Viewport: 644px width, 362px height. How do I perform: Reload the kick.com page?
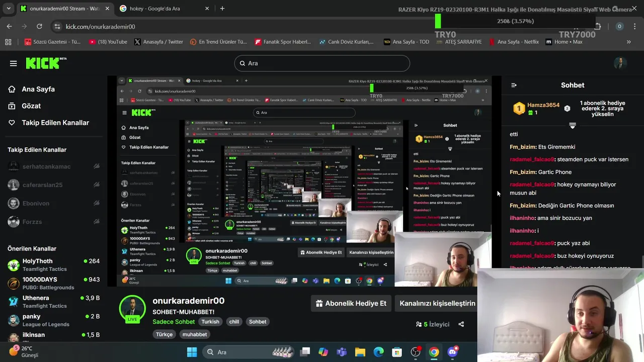pos(39,26)
